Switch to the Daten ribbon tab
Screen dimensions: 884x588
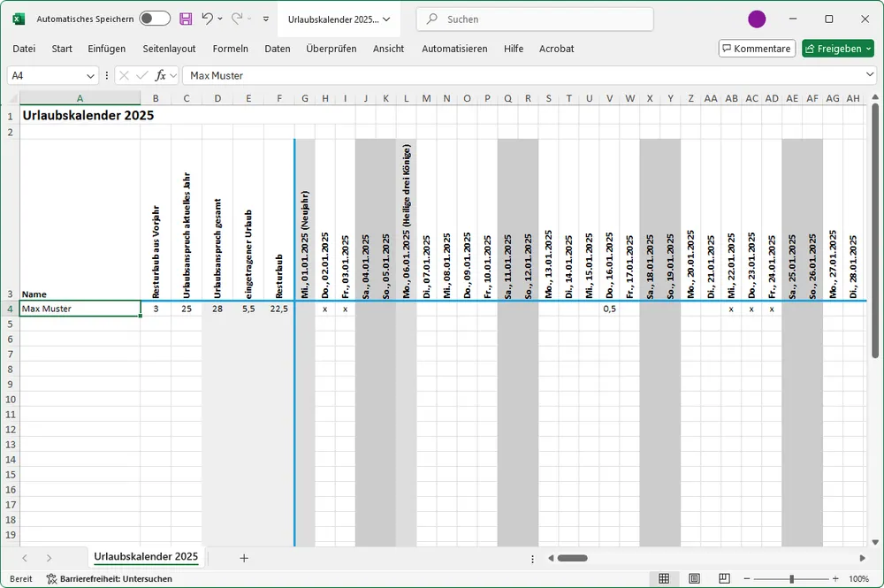(x=278, y=49)
